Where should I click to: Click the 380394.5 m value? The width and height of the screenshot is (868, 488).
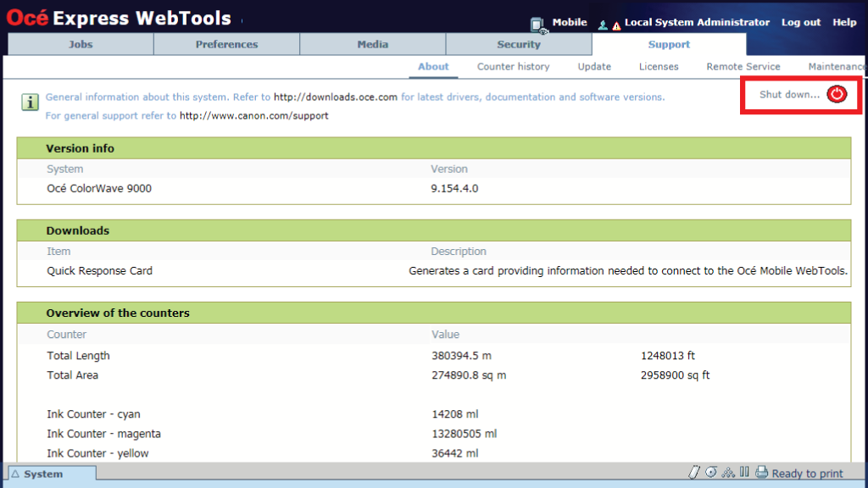pyautogui.click(x=462, y=356)
